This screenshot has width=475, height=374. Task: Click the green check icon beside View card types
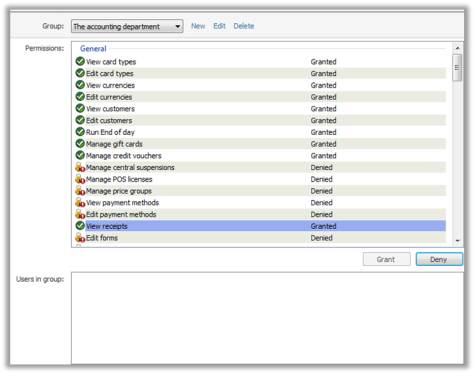pyautogui.click(x=80, y=61)
